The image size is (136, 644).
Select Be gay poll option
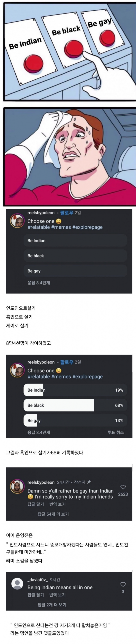point(75,271)
